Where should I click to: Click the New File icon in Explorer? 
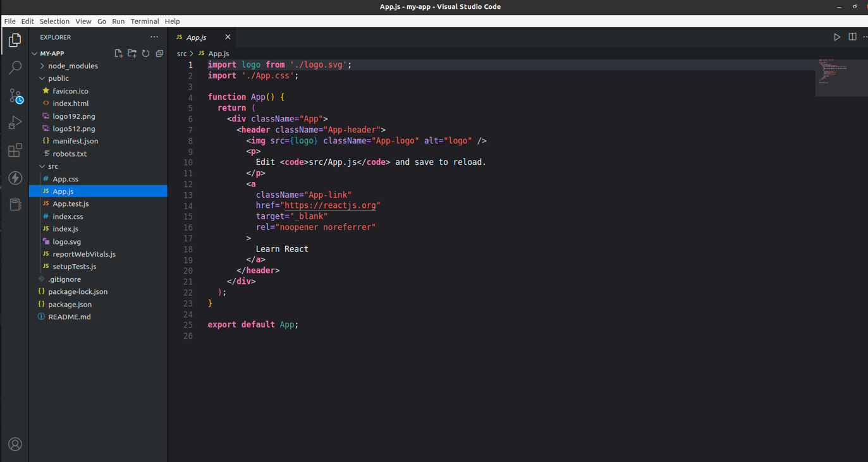(118, 54)
